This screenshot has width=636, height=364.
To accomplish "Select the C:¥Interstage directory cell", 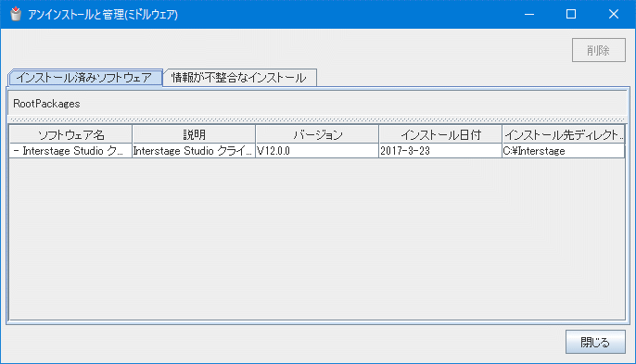I will (564, 151).
